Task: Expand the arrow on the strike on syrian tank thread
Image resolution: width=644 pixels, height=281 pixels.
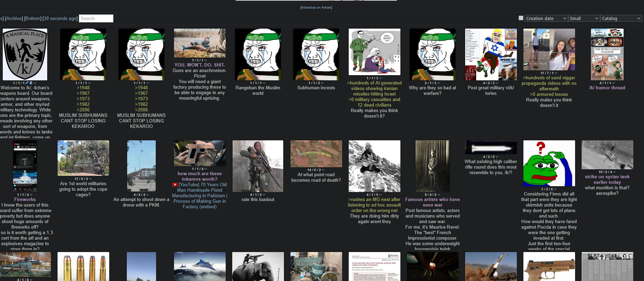Action: (614, 172)
